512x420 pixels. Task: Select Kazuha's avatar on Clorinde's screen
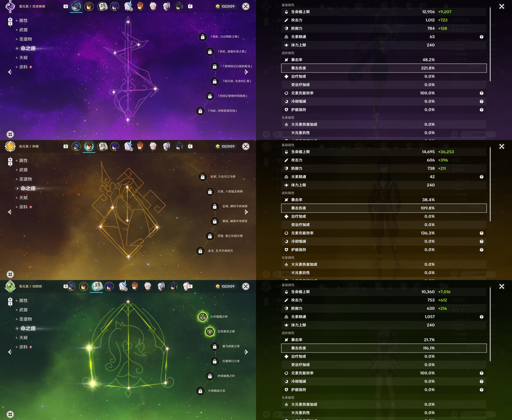pos(153,6)
